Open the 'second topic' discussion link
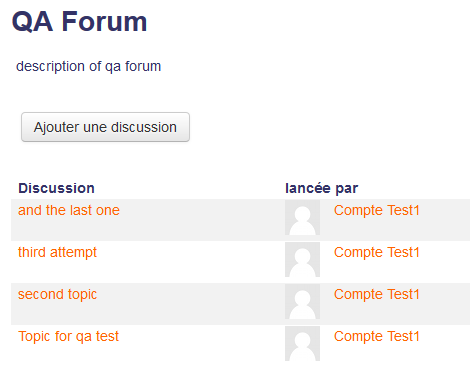The width and height of the screenshot is (470, 376). [57, 294]
